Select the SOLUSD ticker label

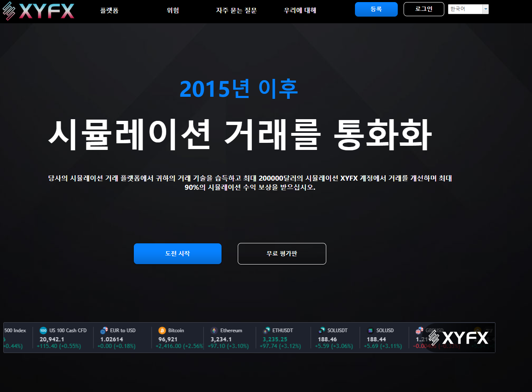point(385,331)
